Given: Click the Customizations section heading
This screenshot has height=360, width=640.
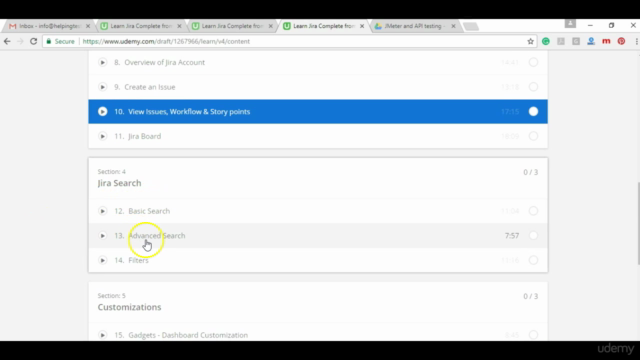Looking at the screenshot, I should (129, 307).
